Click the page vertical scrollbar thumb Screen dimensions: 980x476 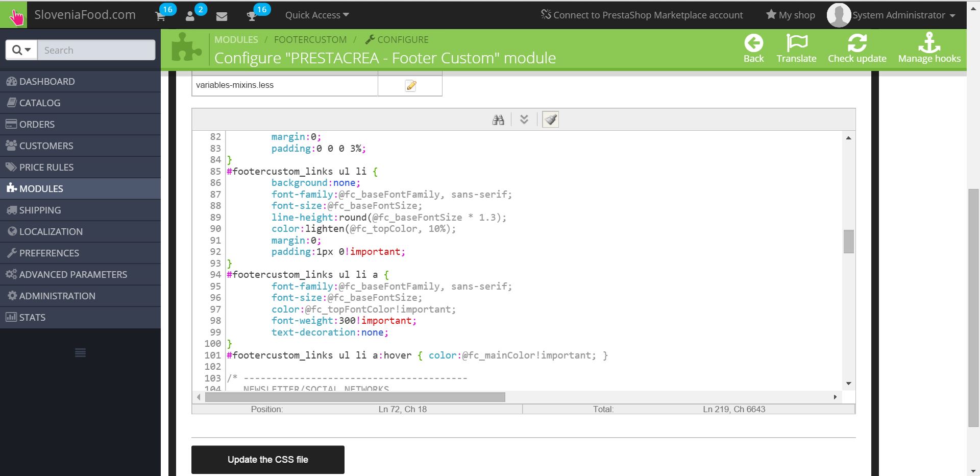(x=973, y=307)
